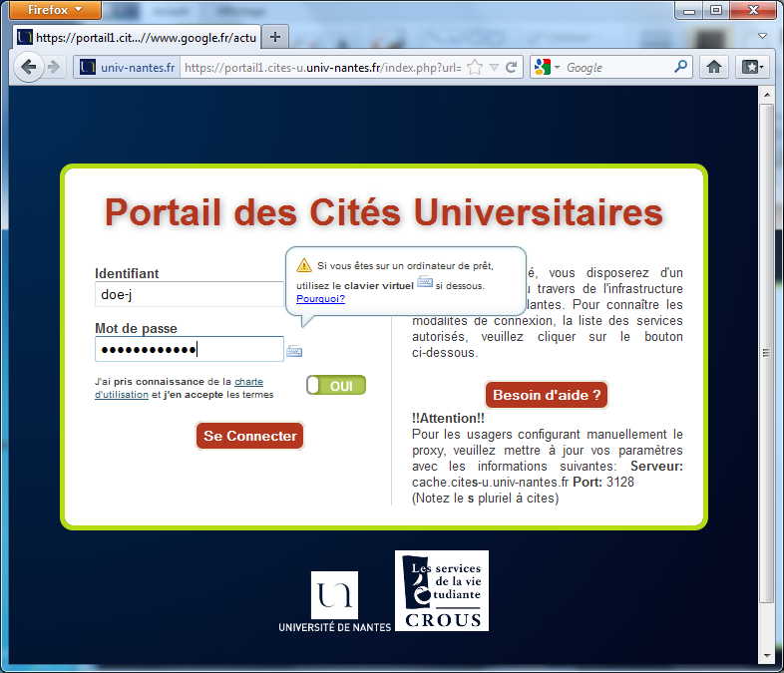The image size is (784, 673).
Task: Open the list all tabs dropdown arrow
Action: [x=762, y=36]
